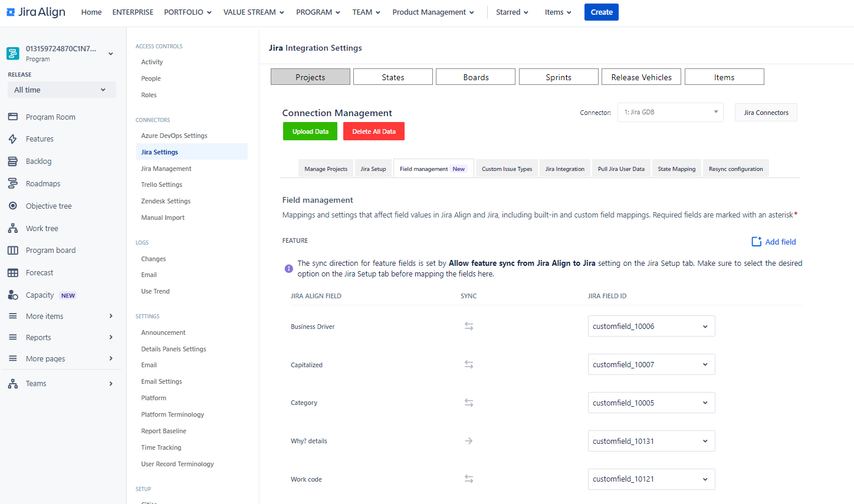Click the Business Driver sync arrows icon
Image resolution: width=854 pixels, height=504 pixels.
tap(469, 326)
